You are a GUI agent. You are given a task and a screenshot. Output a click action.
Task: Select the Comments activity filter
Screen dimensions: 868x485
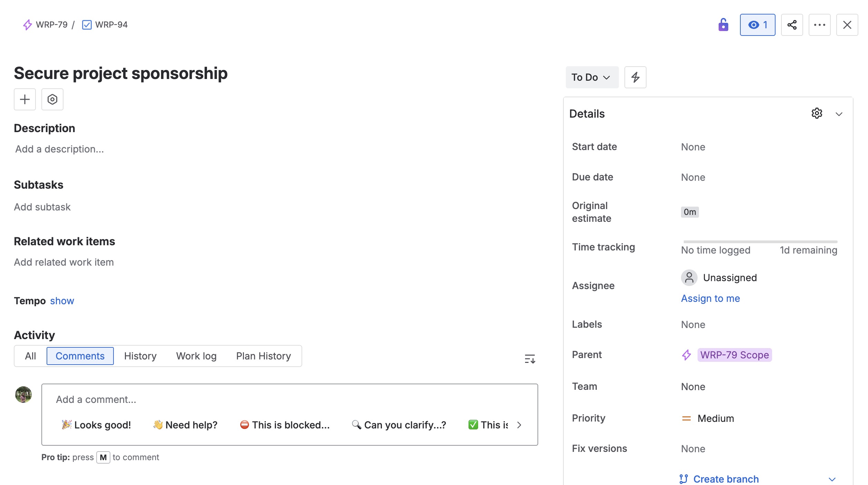[80, 356]
